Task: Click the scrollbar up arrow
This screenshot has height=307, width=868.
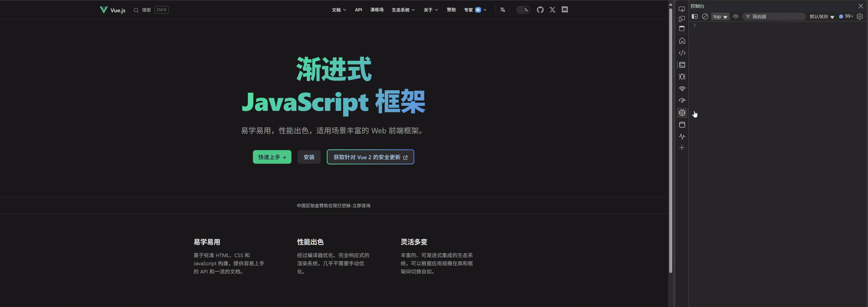Action: click(x=671, y=4)
